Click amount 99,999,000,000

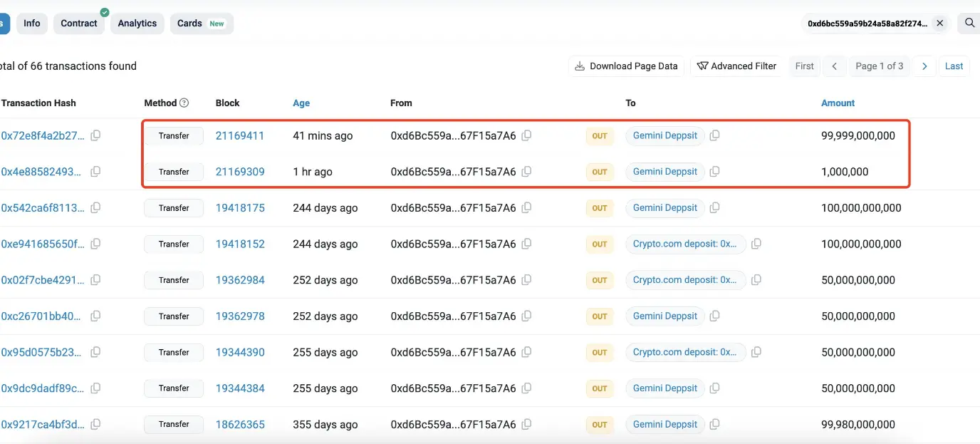click(x=858, y=135)
